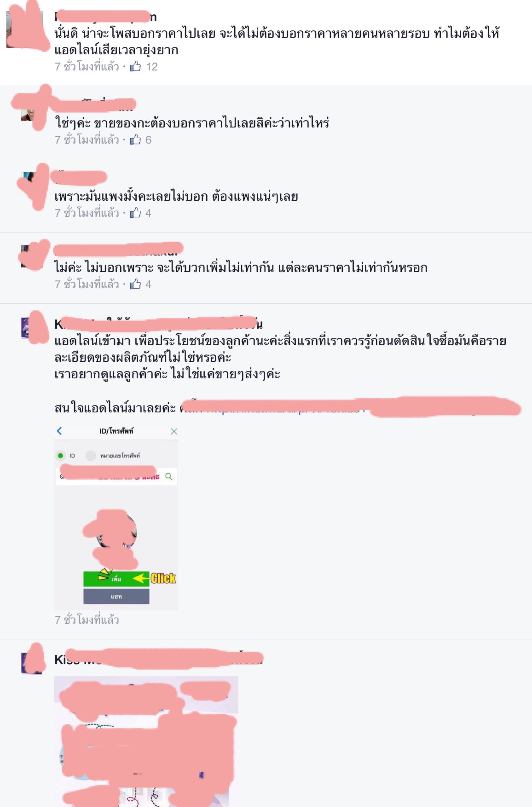Like the comment with 12 likes
Image resolution: width=532 pixels, height=807 pixels.
click(x=135, y=66)
